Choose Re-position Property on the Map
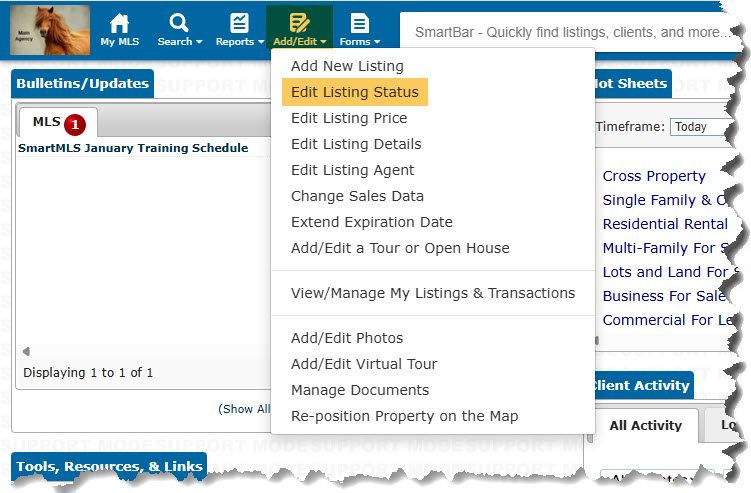Image resolution: width=751 pixels, height=493 pixels. click(x=405, y=416)
